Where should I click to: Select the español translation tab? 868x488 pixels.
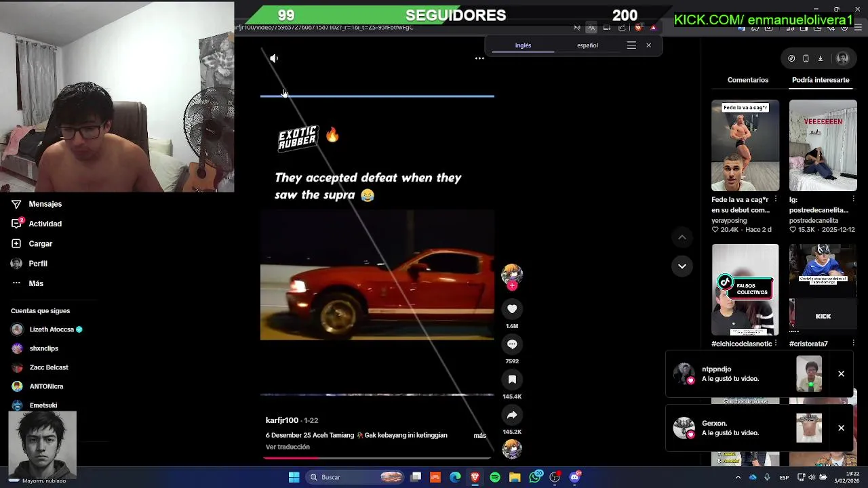pos(587,45)
